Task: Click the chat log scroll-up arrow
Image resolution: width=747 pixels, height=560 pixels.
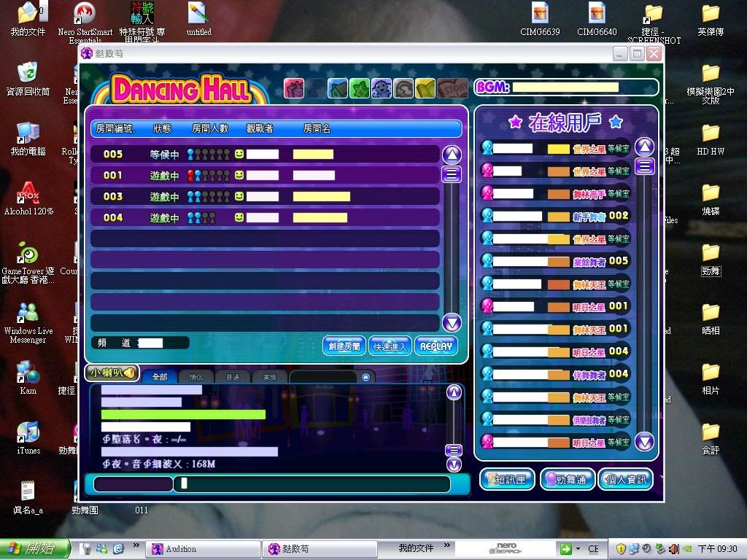Action: point(454,392)
